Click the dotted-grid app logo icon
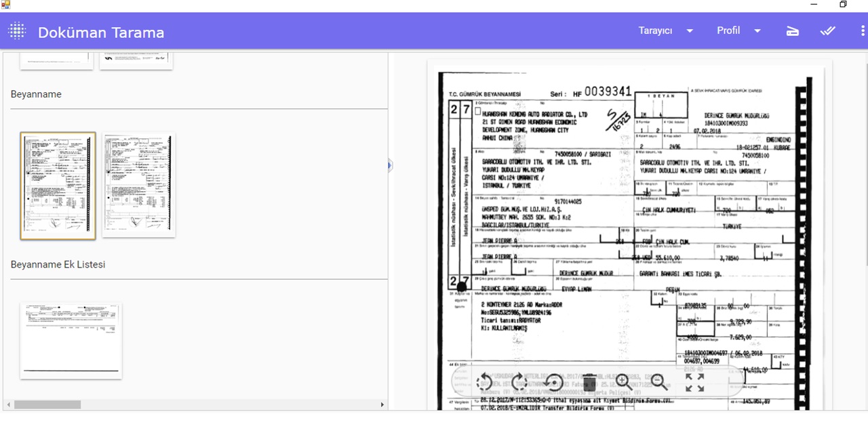 tap(17, 30)
